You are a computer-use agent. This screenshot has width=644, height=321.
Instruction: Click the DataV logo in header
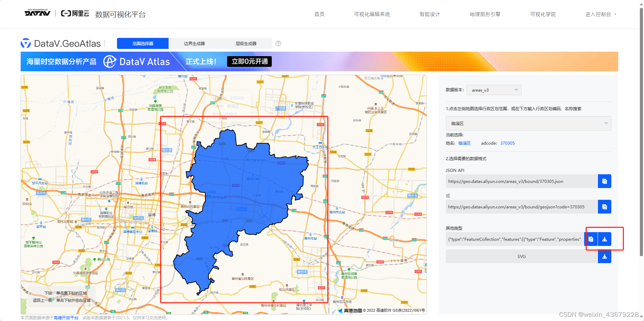37,13
